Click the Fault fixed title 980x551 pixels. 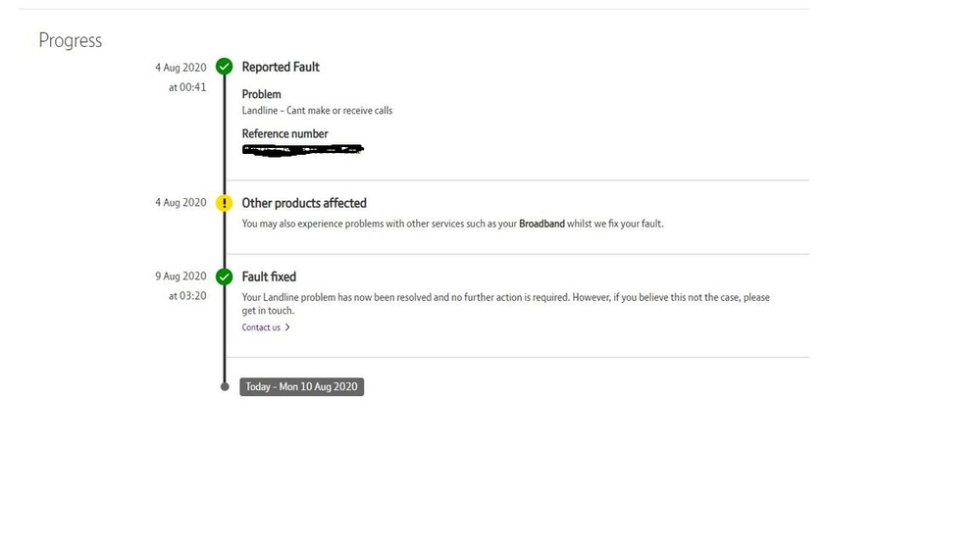click(x=269, y=276)
